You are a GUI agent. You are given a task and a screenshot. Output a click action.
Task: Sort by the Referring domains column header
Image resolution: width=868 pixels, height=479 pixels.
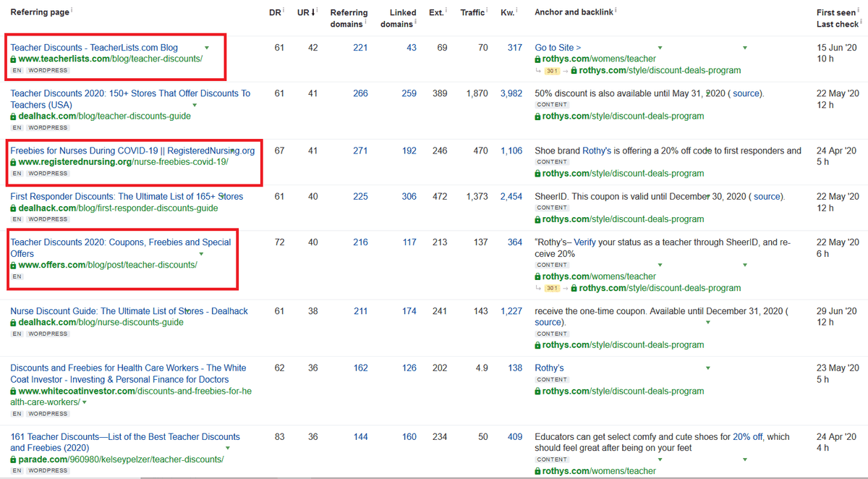pyautogui.click(x=349, y=18)
